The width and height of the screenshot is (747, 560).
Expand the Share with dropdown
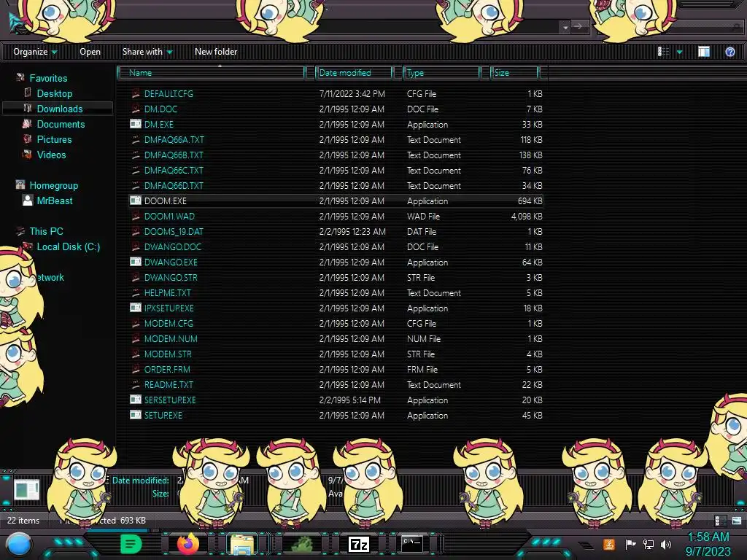click(x=147, y=52)
